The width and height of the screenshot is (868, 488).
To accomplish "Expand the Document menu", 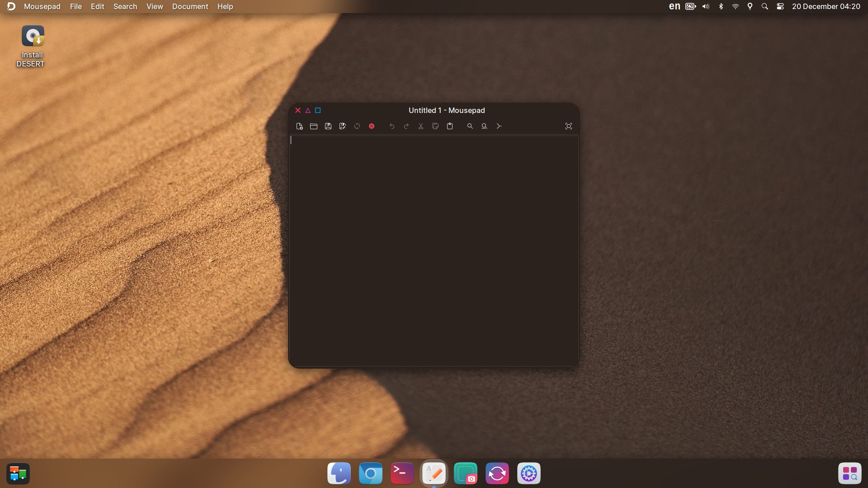I will click(x=190, y=6).
